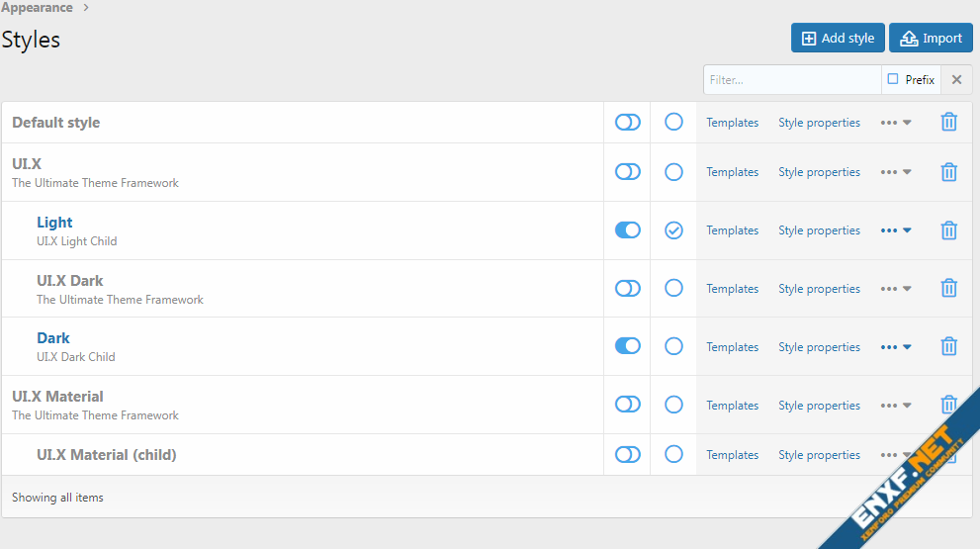The height and width of the screenshot is (549, 980).
Task: Delete the Light child style
Action: [948, 230]
